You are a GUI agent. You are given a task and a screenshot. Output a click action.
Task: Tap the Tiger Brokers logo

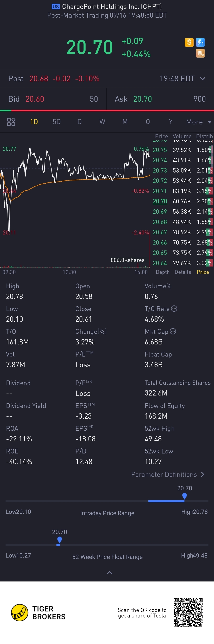(38, 613)
